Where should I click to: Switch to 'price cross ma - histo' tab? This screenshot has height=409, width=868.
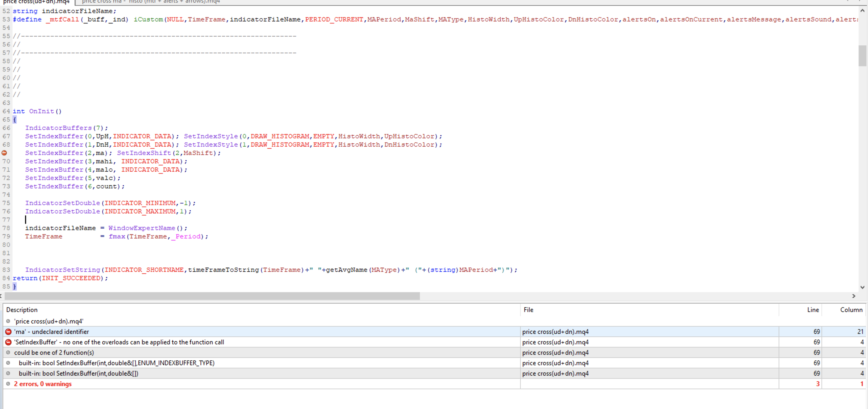point(151,2)
